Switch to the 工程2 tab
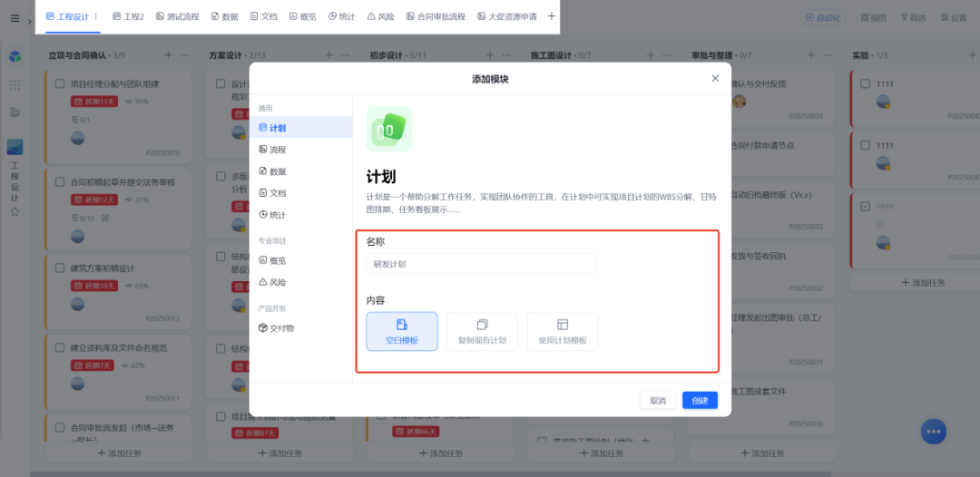 pos(128,17)
